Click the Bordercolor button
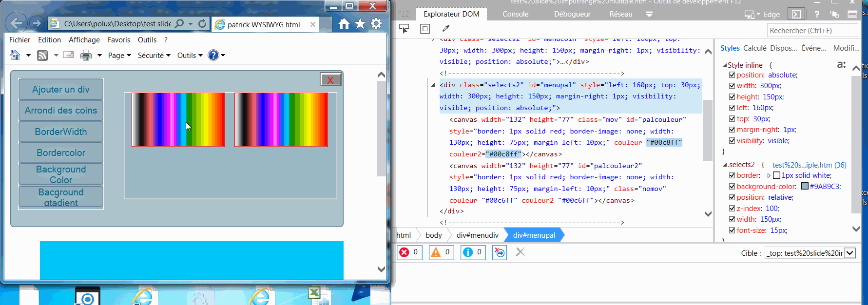 tap(61, 152)
